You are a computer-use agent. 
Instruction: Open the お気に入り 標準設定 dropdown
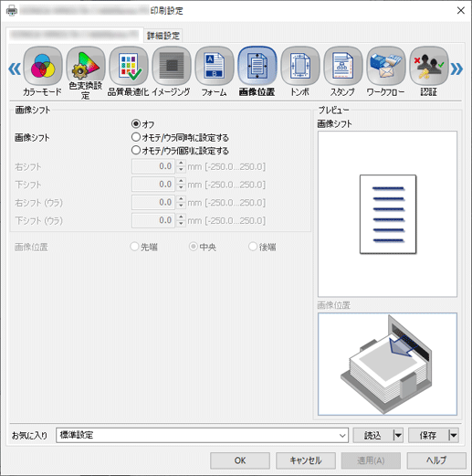coord(202,435)
